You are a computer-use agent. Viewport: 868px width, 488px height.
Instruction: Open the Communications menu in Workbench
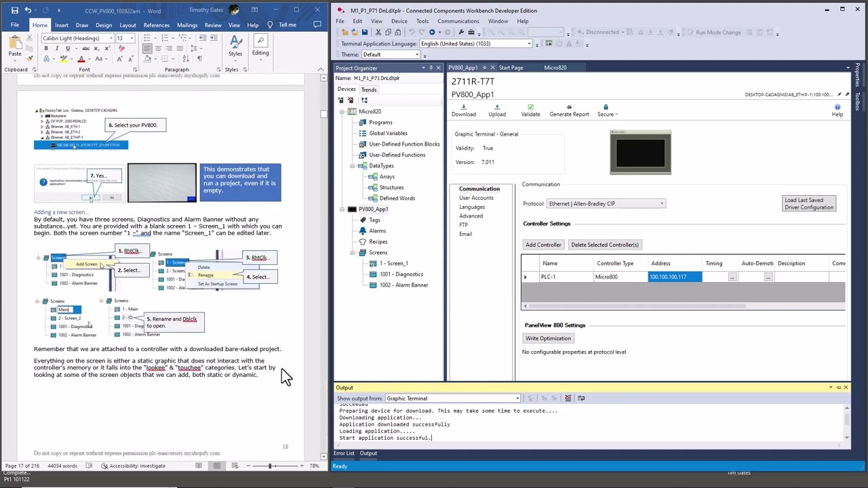point(458,21)
